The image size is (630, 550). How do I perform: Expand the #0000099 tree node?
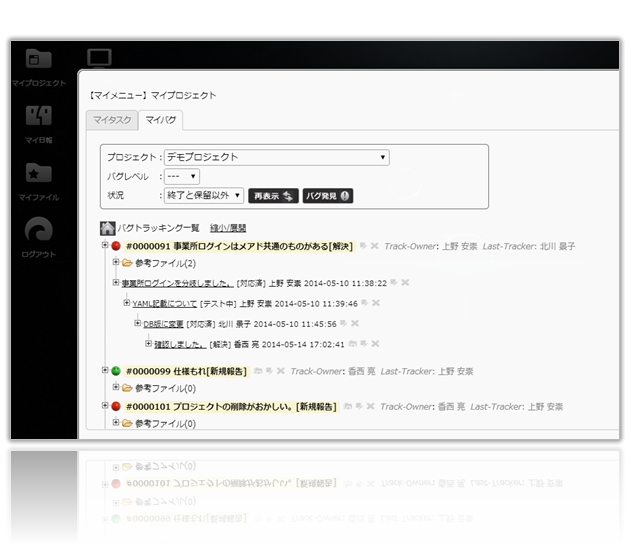[x=105, y=370]
